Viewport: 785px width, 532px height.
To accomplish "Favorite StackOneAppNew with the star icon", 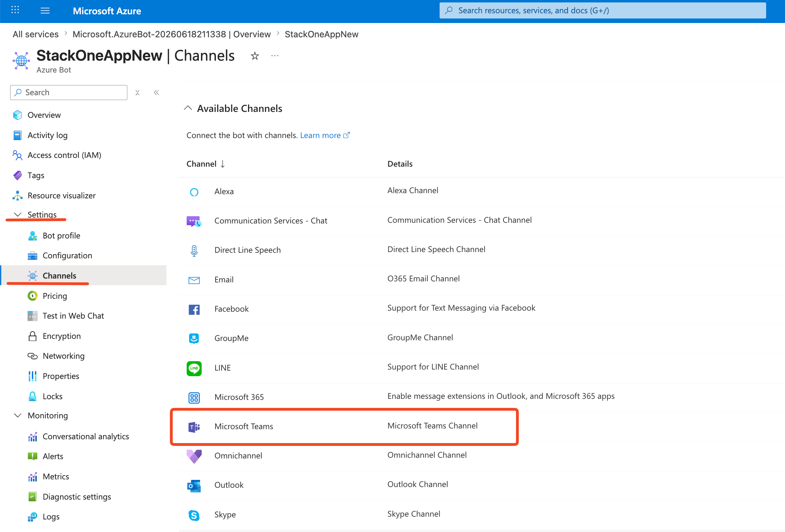I will 255,56.
